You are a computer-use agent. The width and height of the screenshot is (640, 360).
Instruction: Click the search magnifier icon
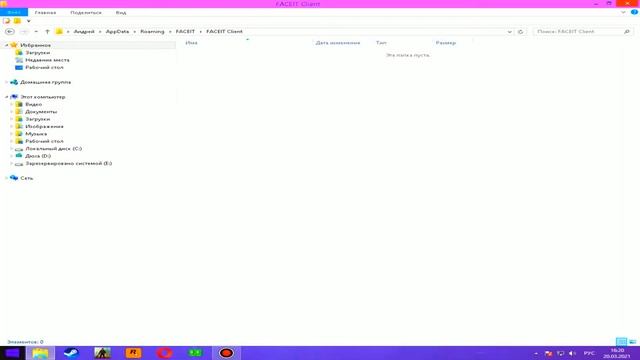pos(627,31)
